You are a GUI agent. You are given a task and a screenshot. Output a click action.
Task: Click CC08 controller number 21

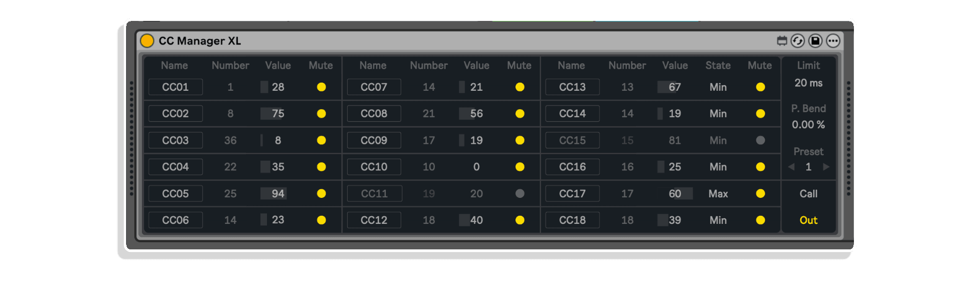pos(429,114)
